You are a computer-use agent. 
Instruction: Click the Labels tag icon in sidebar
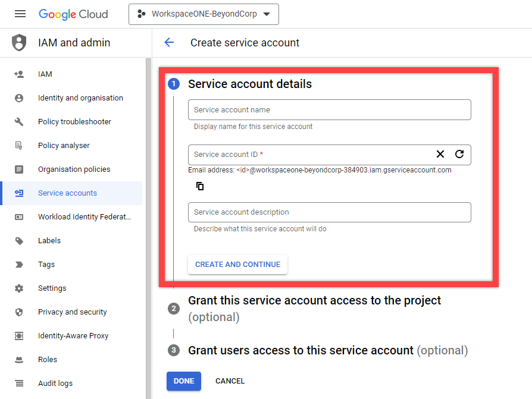click(x=19, y=241)
